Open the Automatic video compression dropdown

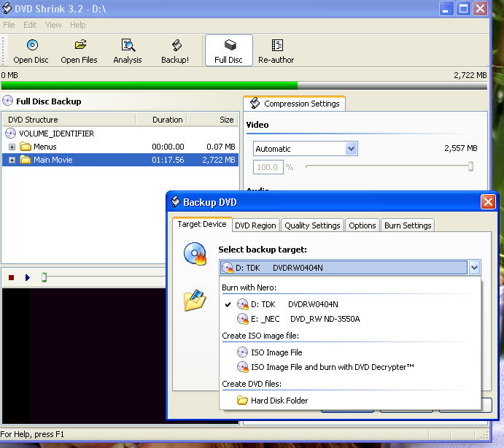click(352, 149)
